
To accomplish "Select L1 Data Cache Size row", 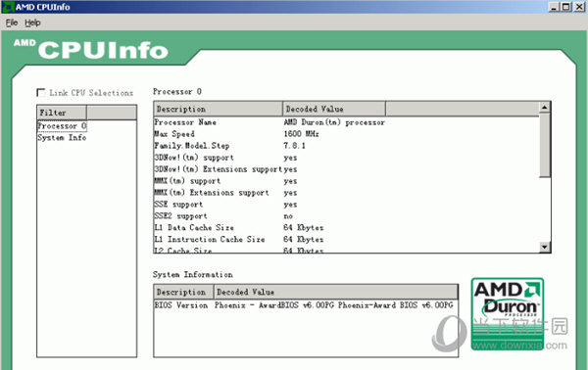I will tap(346, 228).
